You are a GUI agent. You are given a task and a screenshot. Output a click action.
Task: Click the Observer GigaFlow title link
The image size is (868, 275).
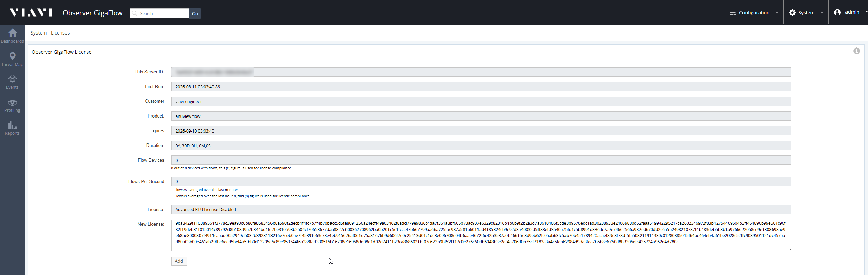[x=93, y=13]
